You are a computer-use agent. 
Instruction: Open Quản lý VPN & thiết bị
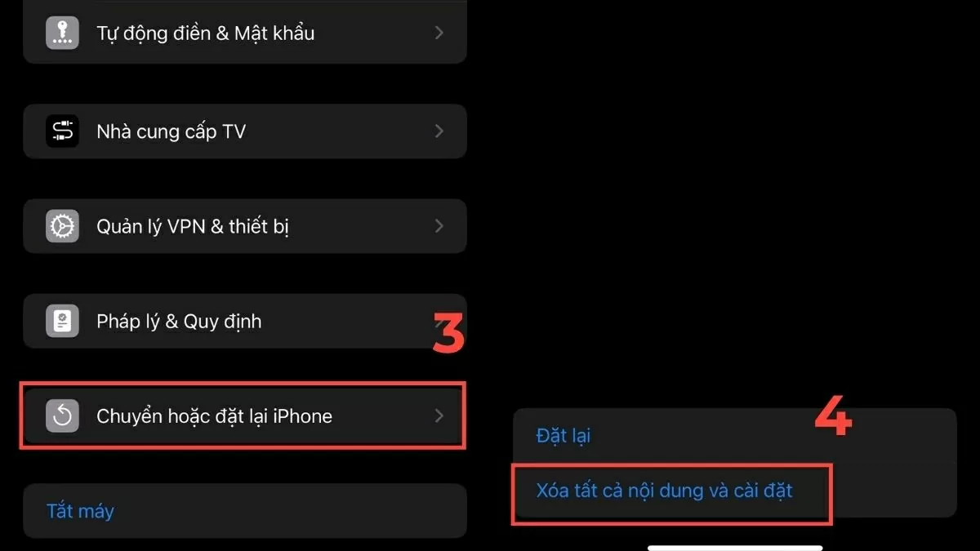[x=245, y=226]
